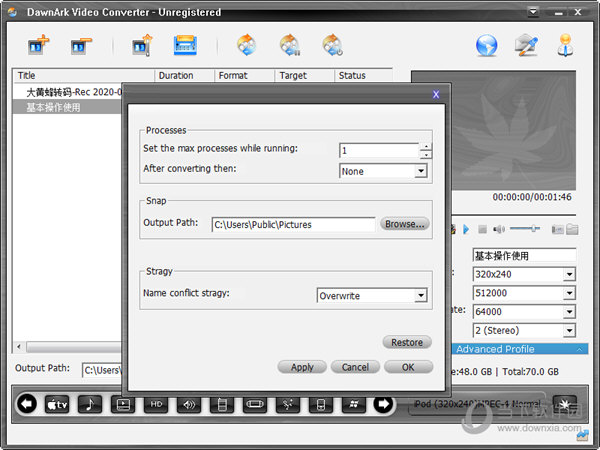Click the blue settings panel toolbar icon
The width and height of the screenshot is (600, 450).
click(x=185, y=45)
